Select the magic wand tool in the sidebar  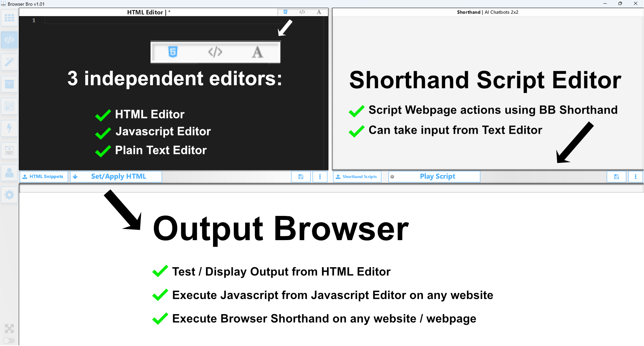coord(9,62)
